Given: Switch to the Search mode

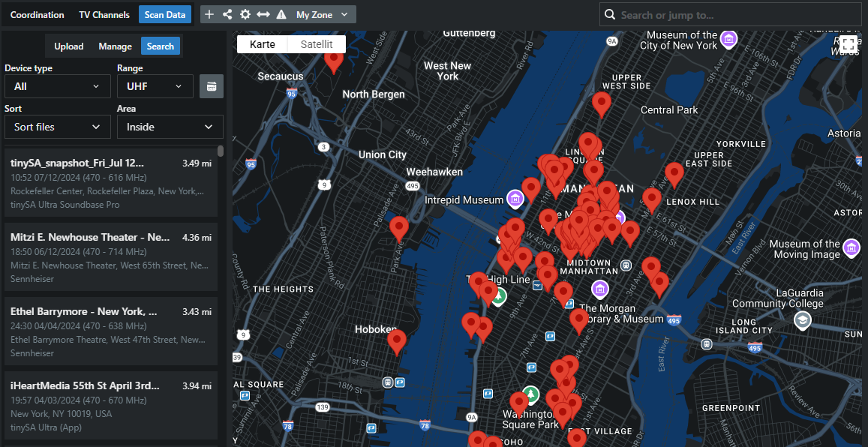Looking at the screenshot, I should (x=161, y=46).
